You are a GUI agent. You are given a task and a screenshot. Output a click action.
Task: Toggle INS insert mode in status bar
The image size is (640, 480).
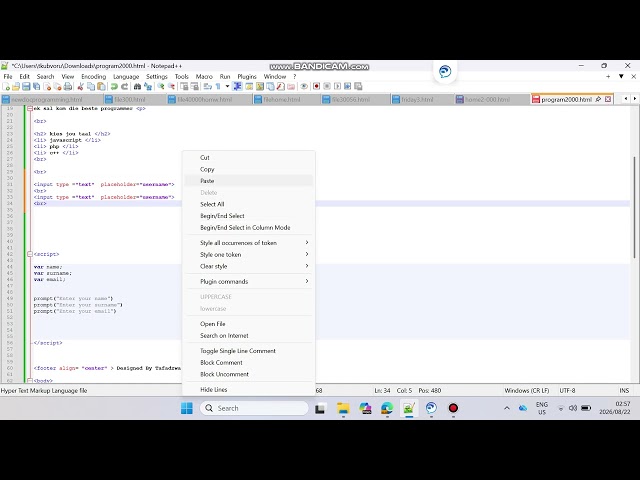click(624, 391)
